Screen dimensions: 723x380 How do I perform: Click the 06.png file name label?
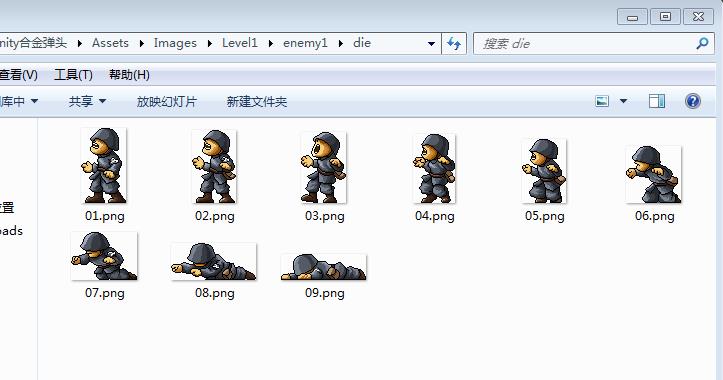point(654,216)
